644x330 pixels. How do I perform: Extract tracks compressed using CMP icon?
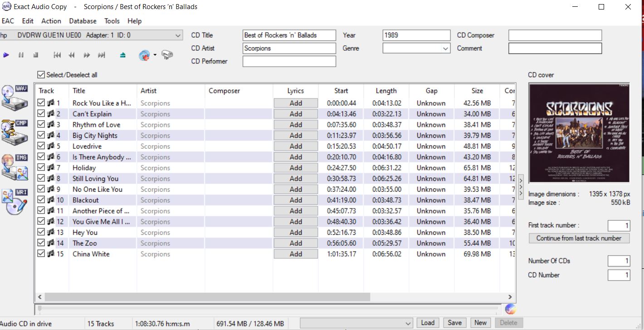pos(15,131)
